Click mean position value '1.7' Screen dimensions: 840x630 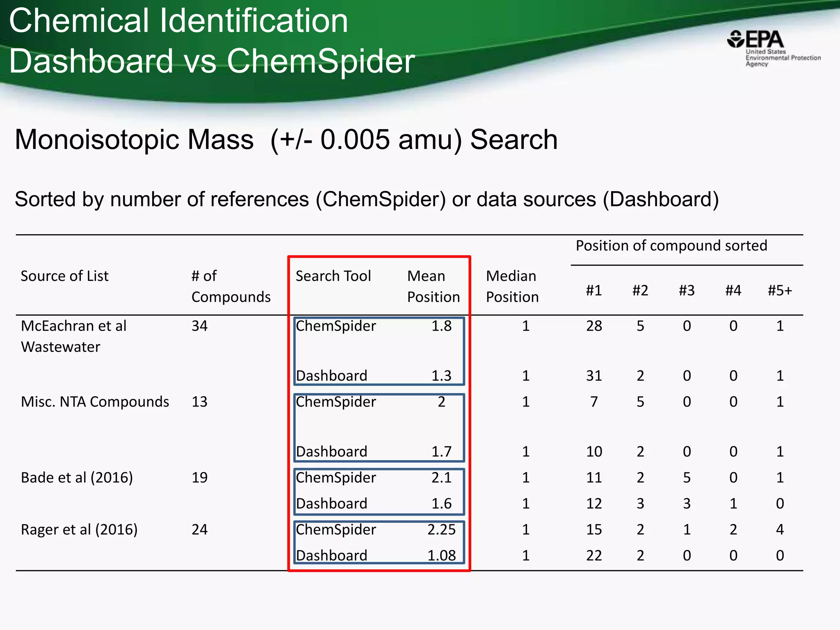(441, 452)
